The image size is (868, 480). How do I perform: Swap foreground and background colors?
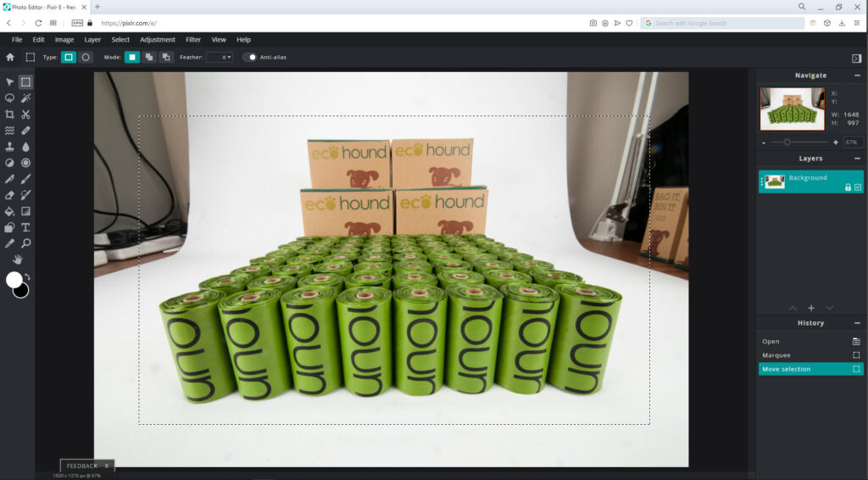point(27,276)
